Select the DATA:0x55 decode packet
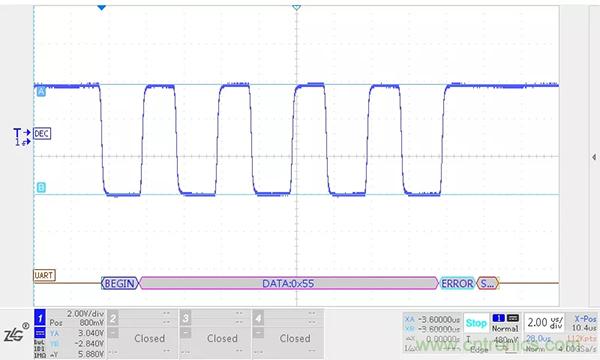This screenshot has width=600, height=360. click(x=288, y=283)
